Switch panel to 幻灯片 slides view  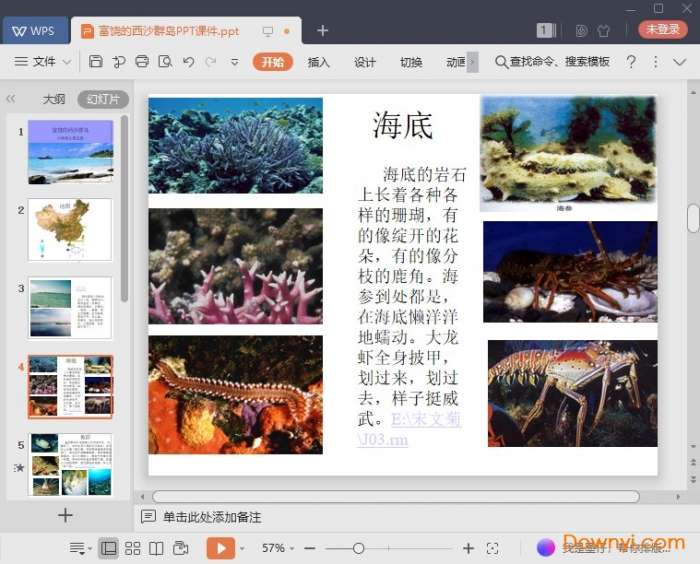pyautogui.click(x=102, y=99)
